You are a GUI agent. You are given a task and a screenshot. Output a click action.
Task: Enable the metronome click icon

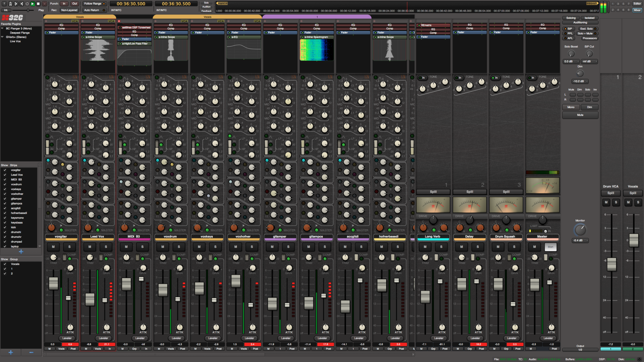coord(10,4)
